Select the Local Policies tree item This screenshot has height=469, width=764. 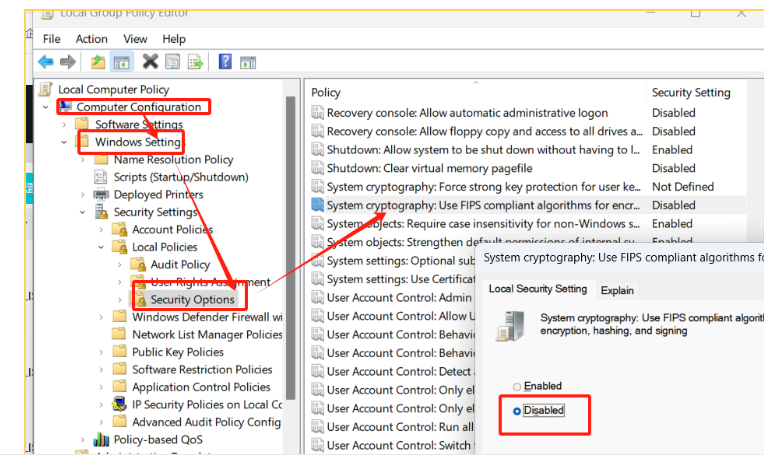tap(165, 247)
